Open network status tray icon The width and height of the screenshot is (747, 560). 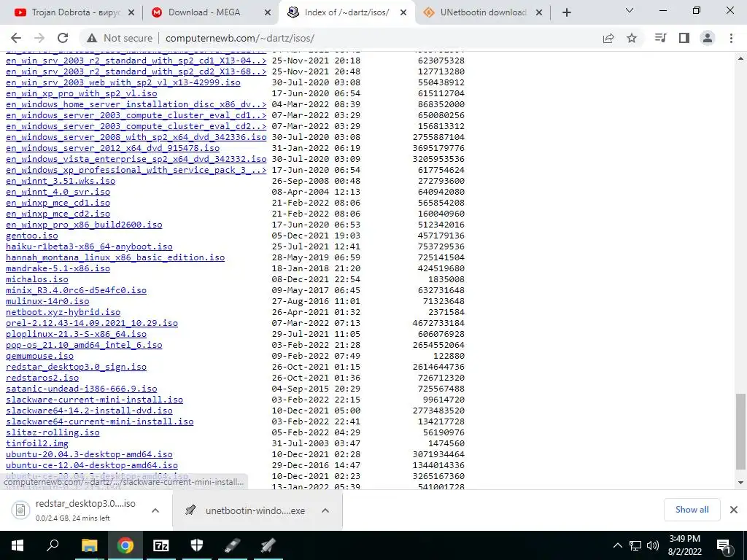pos(635,545)
